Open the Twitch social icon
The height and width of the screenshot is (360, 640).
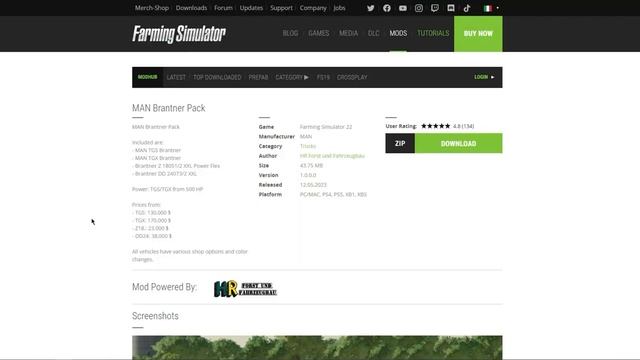point(435,8)
